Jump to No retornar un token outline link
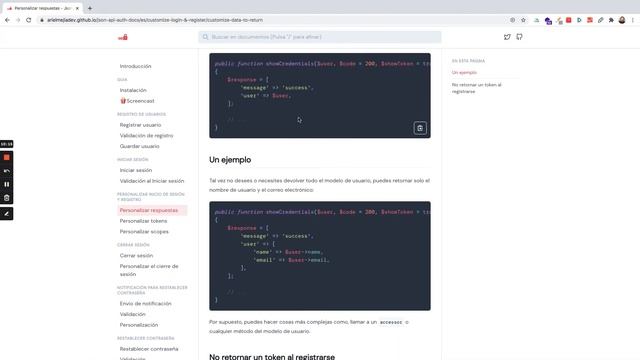 [476, 88]
